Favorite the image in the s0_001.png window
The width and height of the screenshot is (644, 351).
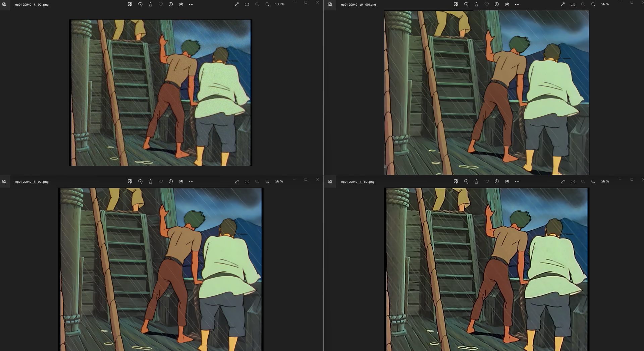486,4
